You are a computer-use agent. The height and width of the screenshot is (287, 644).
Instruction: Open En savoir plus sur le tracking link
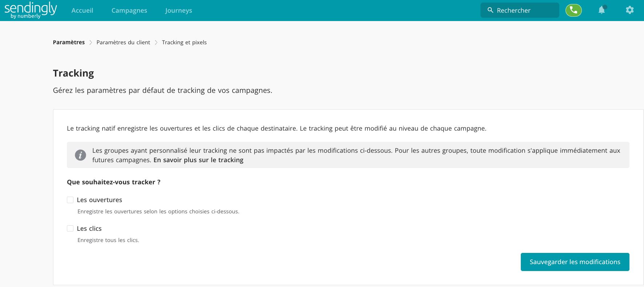tap(198, 160)
